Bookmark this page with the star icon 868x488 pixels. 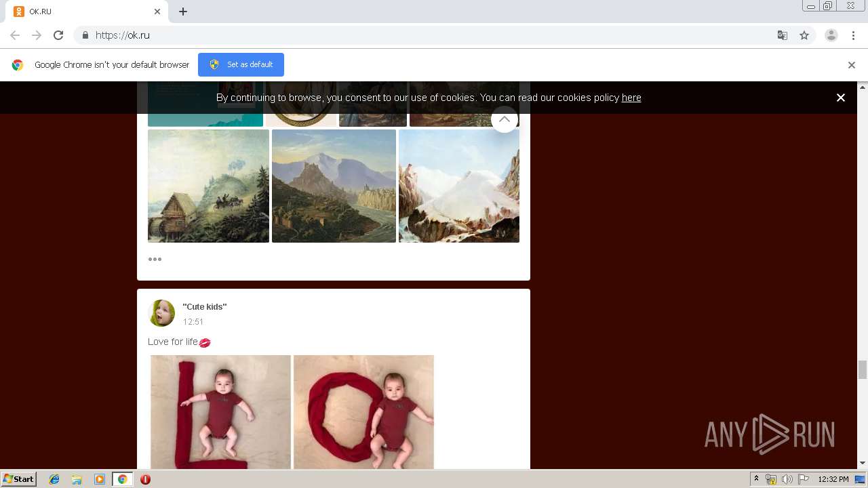[804, 35]
